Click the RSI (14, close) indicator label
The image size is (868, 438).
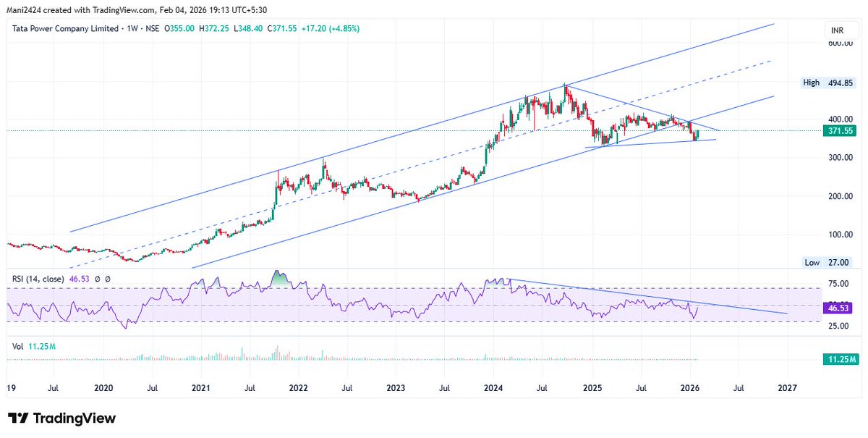coord(37,278)
